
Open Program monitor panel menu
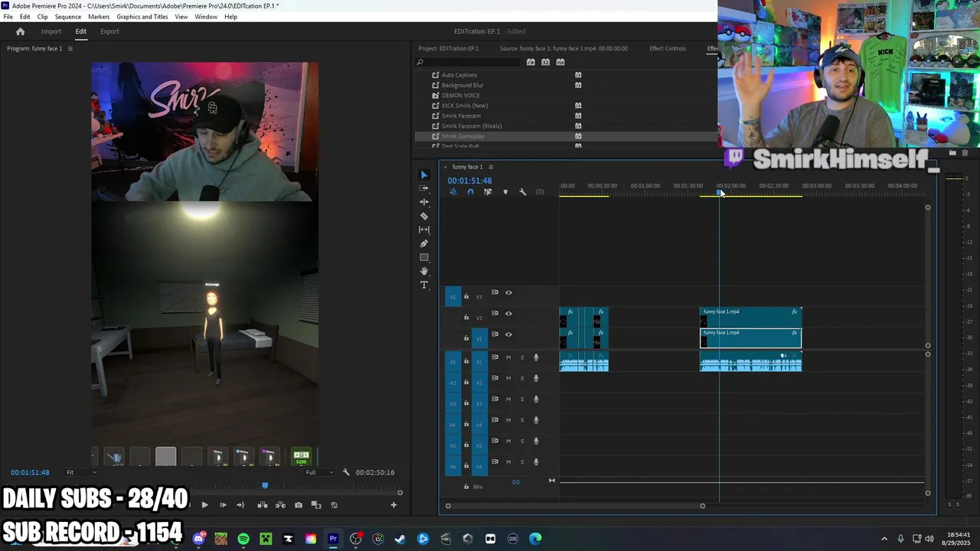[70, 48]
